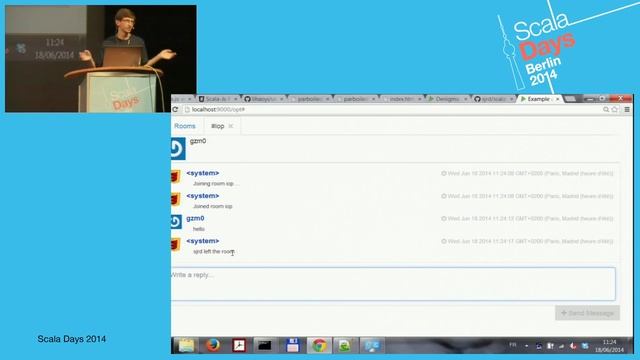Viewport: 640px width, 360px height.
Task: Click timestamp of the hello message
Action: (527, 219)
